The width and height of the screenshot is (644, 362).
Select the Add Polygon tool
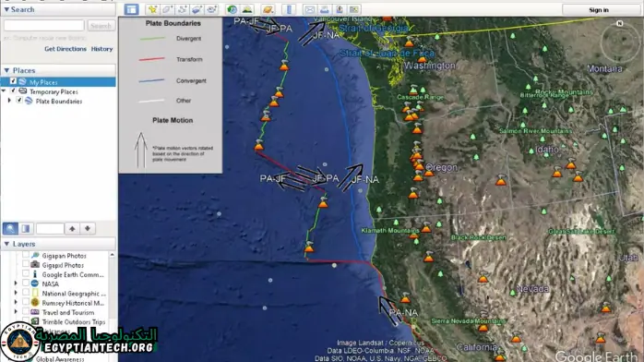coord(168,9)
